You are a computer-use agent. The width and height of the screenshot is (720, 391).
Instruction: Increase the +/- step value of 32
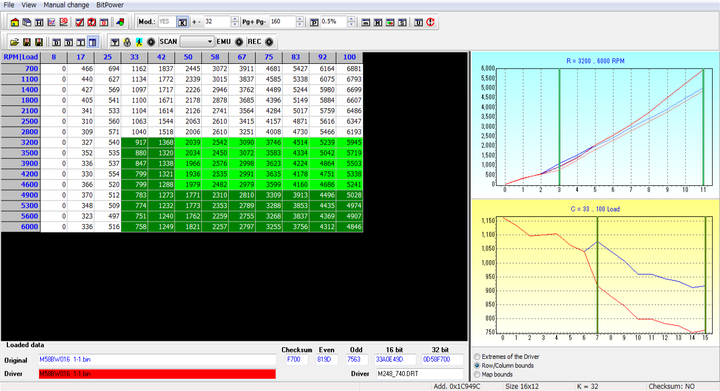(x=235, y=19)
